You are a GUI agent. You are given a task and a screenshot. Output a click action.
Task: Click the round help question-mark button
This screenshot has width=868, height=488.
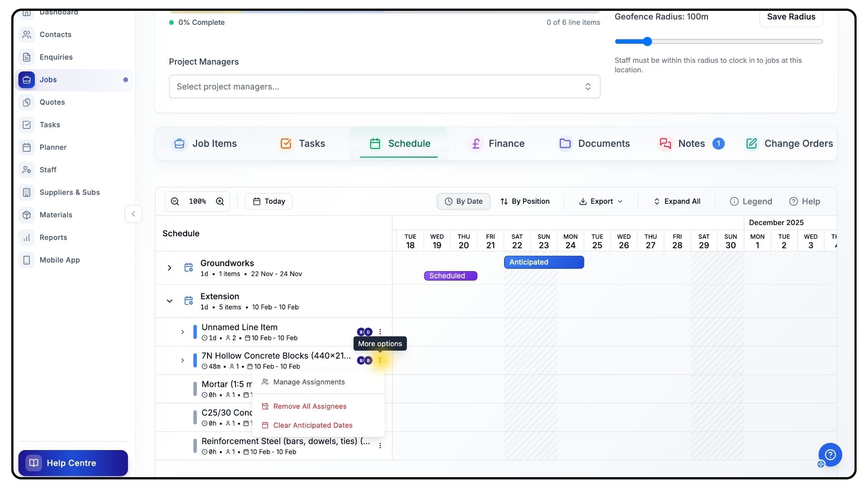click(830, 455)
